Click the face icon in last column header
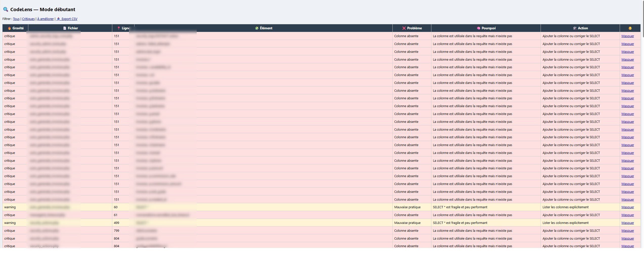The width and height of the screenshot is (644, 254). (x=630, y=28)
